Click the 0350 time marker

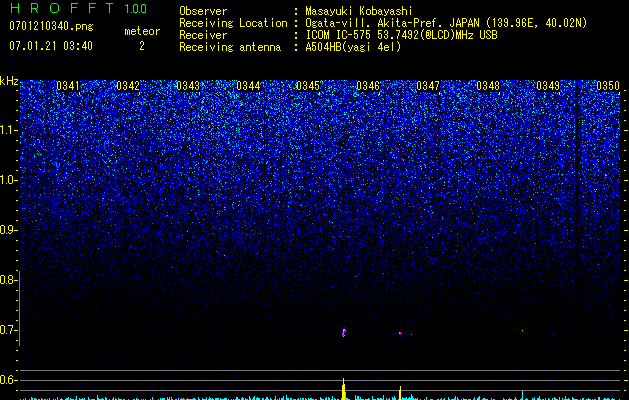click(x=608, y=86)
